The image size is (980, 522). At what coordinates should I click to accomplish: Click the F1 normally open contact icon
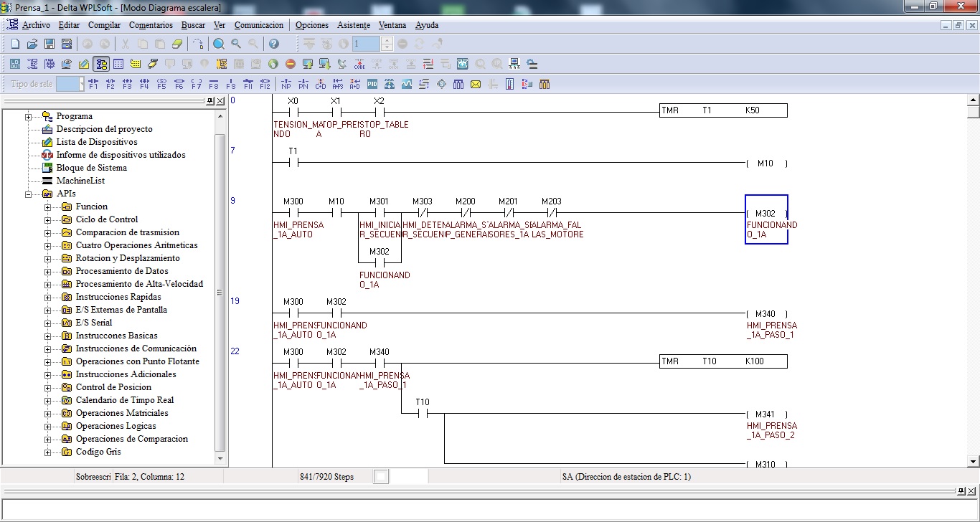click(x=93, y=84)
